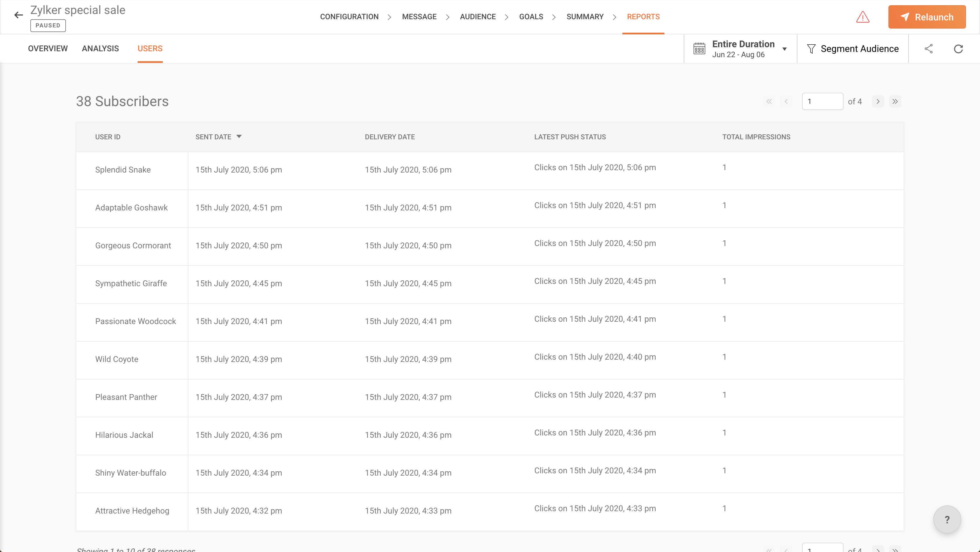Toggle Sent Date column sort arrow
This screenshot has width=980, height=552.
point(239,136)
